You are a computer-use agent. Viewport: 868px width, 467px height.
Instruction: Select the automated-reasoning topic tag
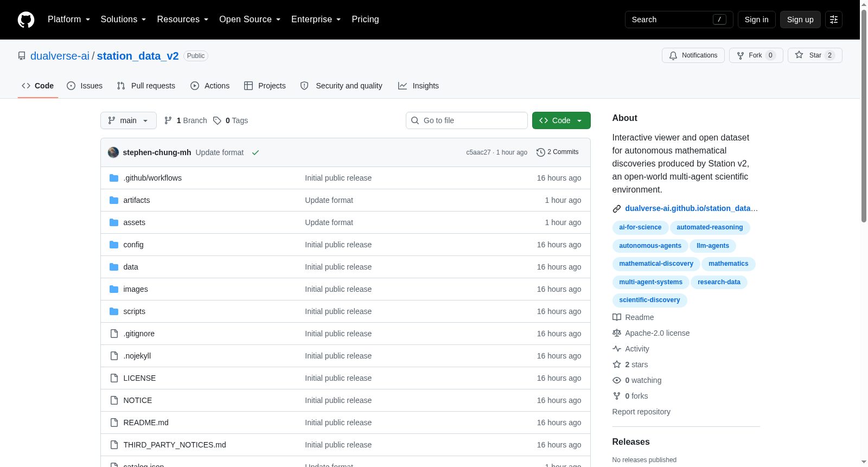710,228
